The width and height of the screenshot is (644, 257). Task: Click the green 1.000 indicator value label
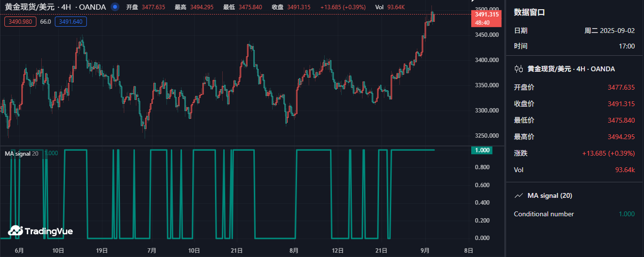(481, 150)
